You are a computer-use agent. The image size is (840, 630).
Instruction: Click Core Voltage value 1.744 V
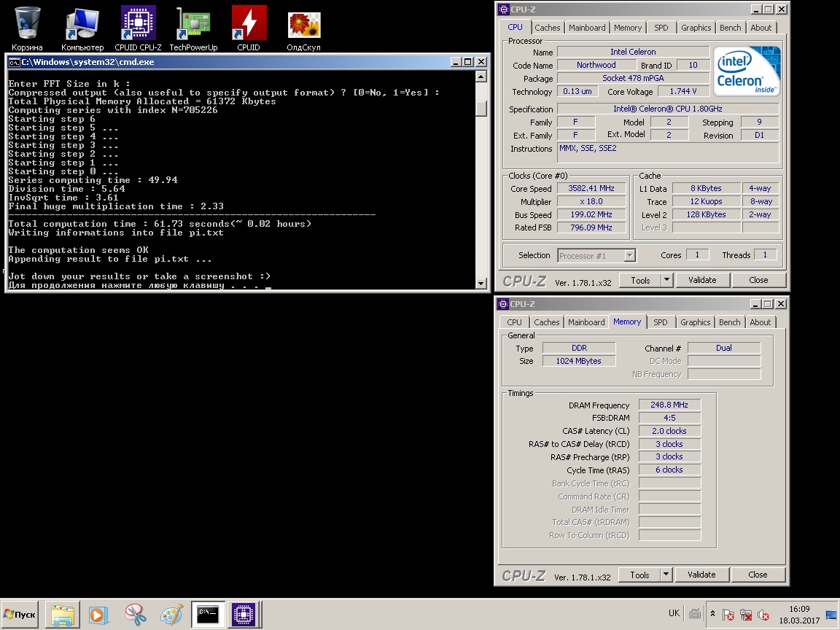click(x=683, y=92)
